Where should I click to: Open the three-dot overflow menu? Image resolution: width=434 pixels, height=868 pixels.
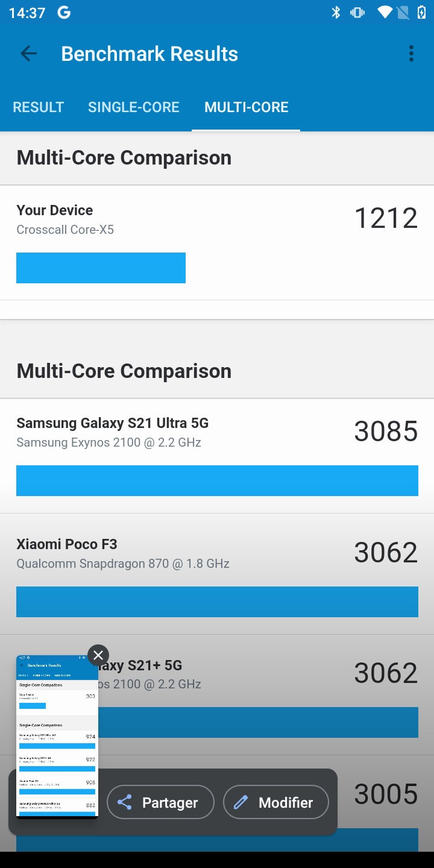coord(411,54)
